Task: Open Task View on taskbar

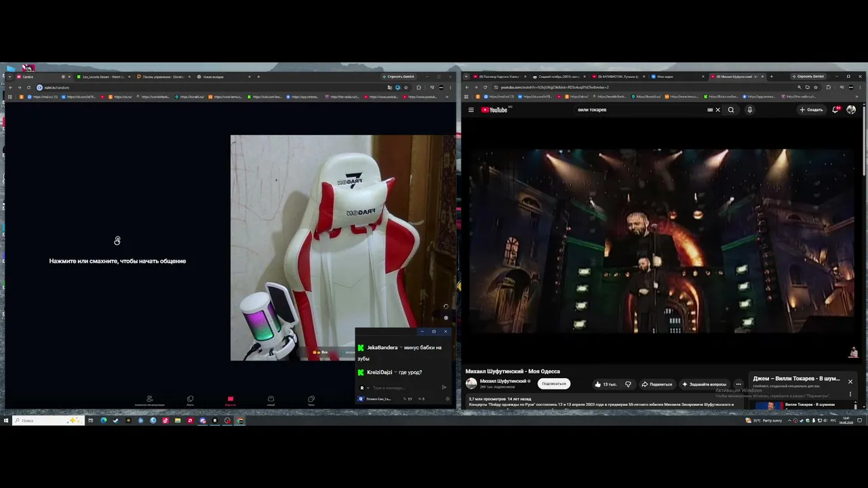Action: 90,420
